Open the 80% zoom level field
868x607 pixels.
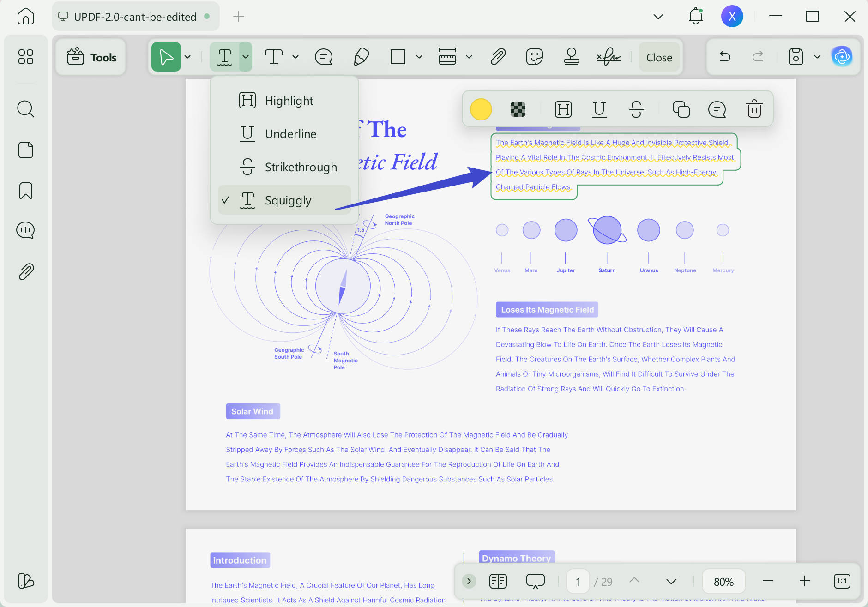point(724,582)
